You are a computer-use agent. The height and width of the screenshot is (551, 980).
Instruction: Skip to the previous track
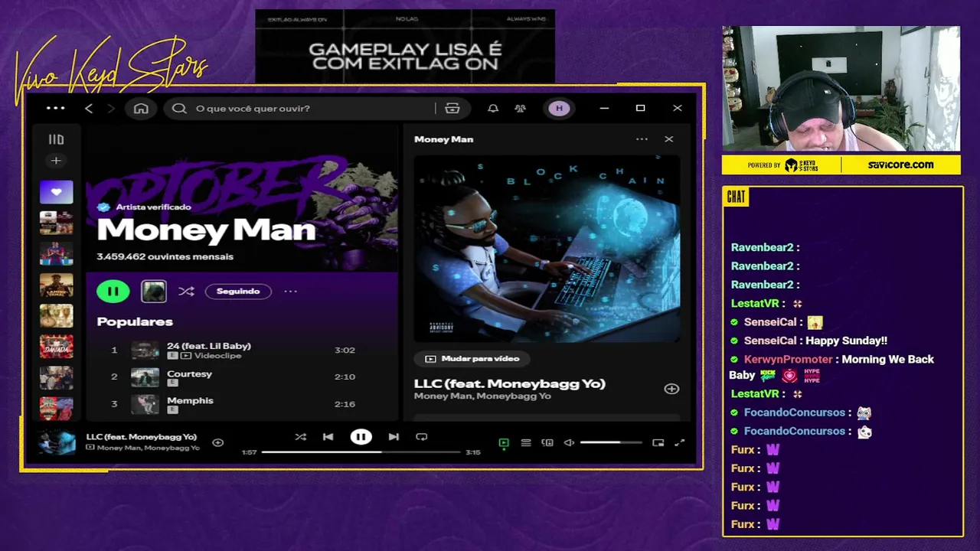coord(328,437)
